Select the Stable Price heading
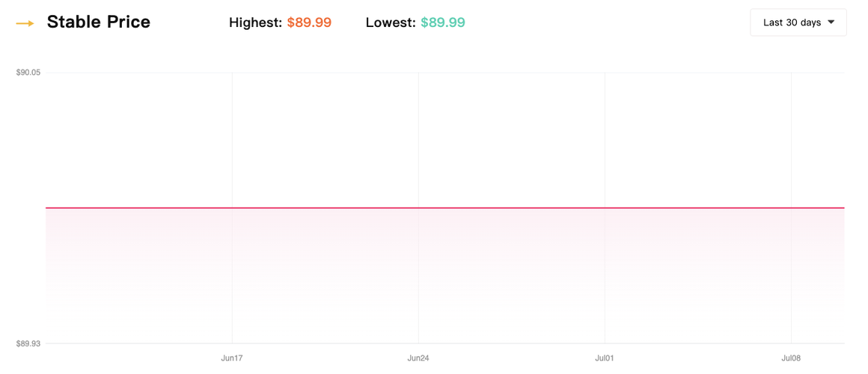 coord(99,22)
